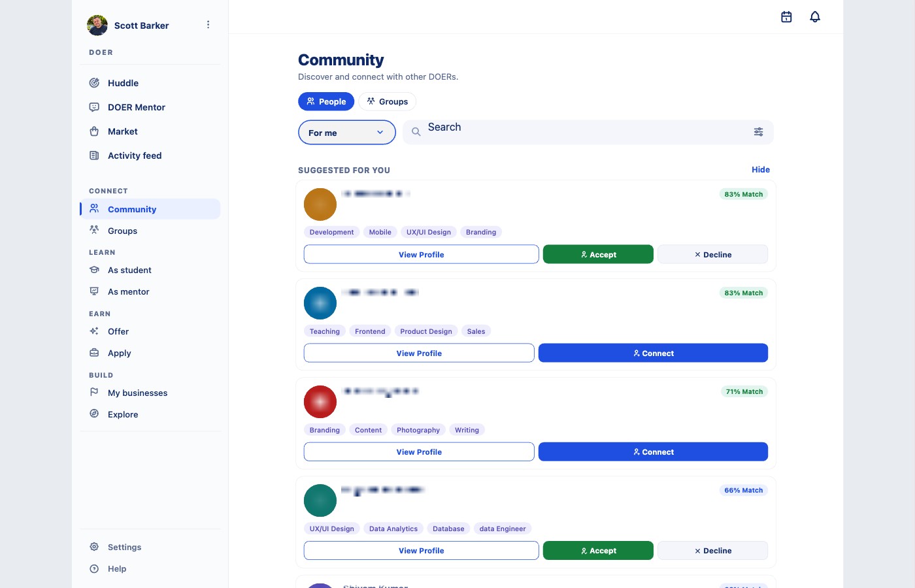This screenshot has height=588, width=915.
Task: Decline the request with Data Analytics tag
Action: tap(712, 551)
